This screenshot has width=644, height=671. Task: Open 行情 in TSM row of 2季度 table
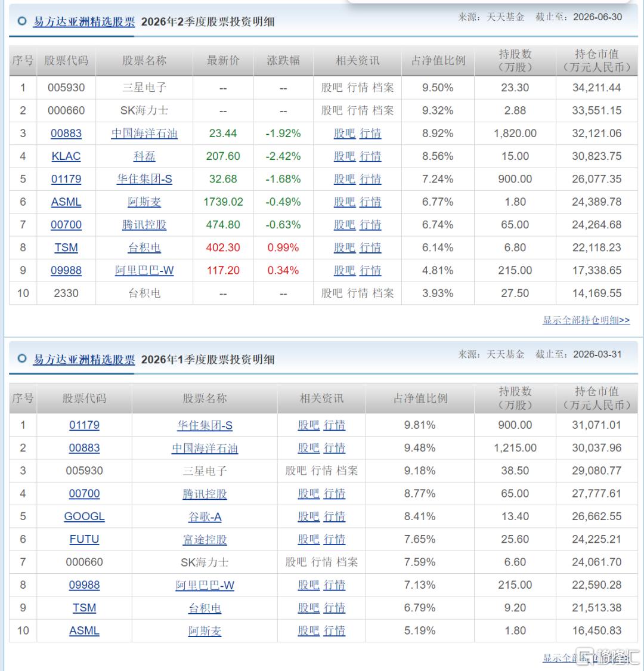370,248
